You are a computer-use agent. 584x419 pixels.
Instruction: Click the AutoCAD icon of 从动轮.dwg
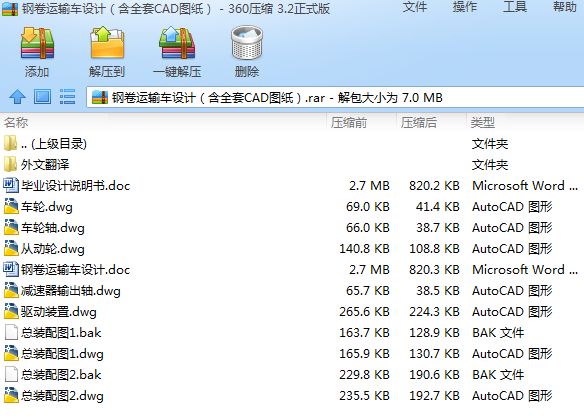11,248
